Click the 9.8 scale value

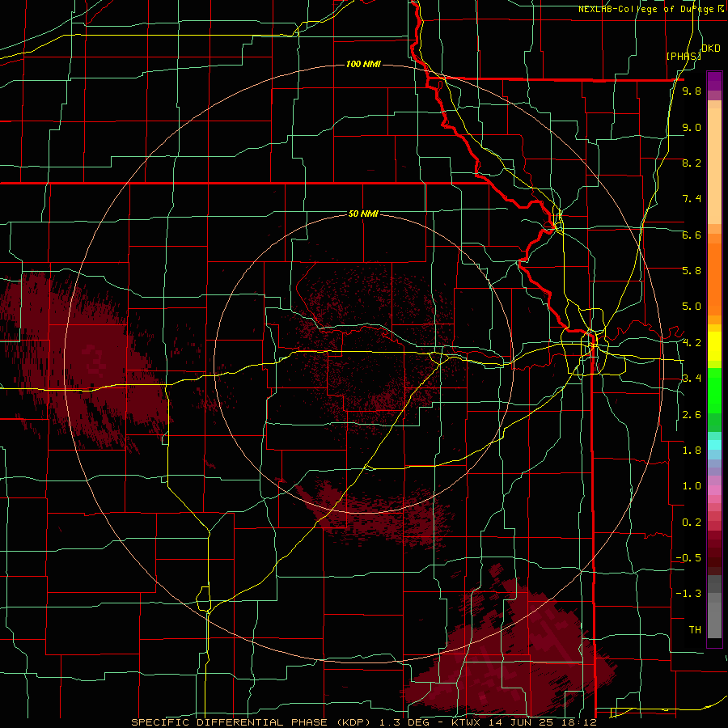(692, 91)
